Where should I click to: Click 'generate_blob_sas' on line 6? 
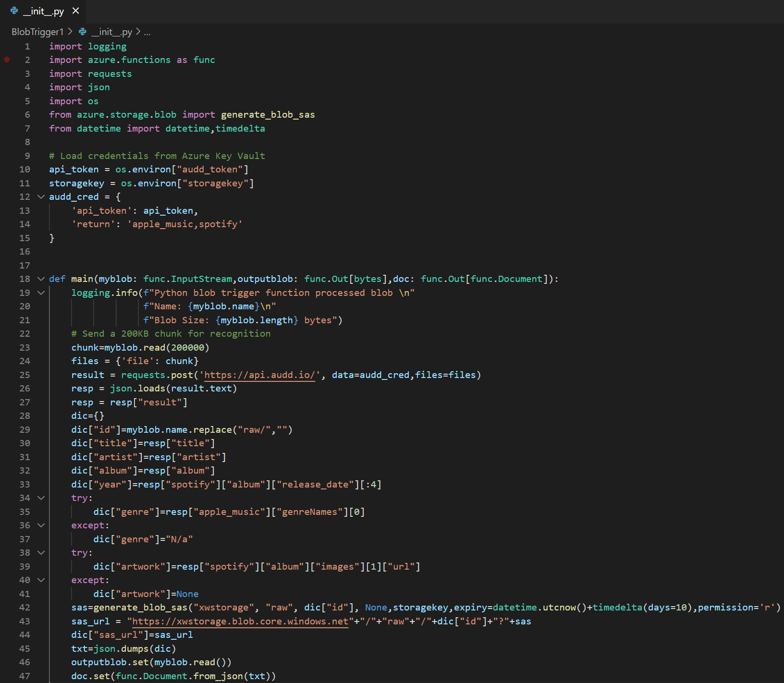(x=268, y=114)
